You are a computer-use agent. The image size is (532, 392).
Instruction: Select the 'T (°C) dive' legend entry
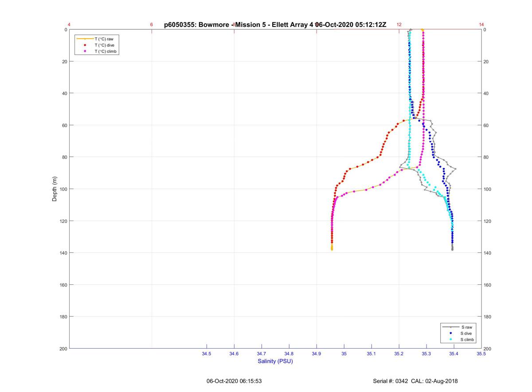tap(104, 45)
